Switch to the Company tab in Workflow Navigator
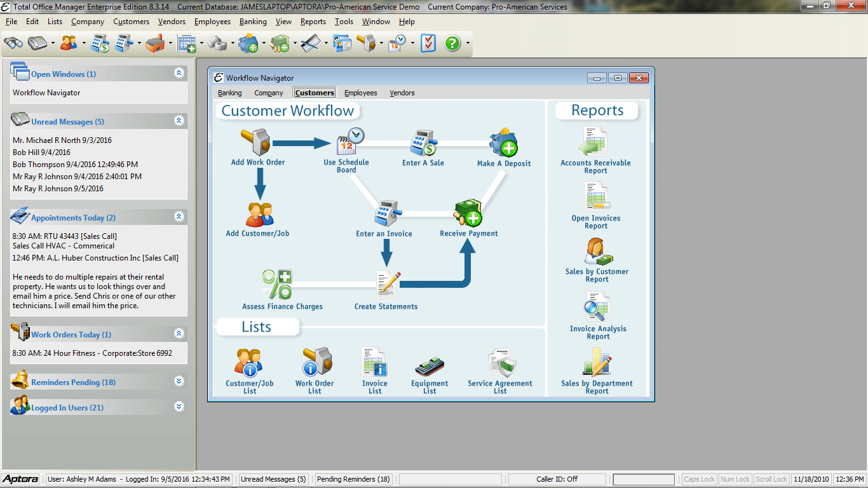Screen dimensions: 868x488 [x=269, y=93]
